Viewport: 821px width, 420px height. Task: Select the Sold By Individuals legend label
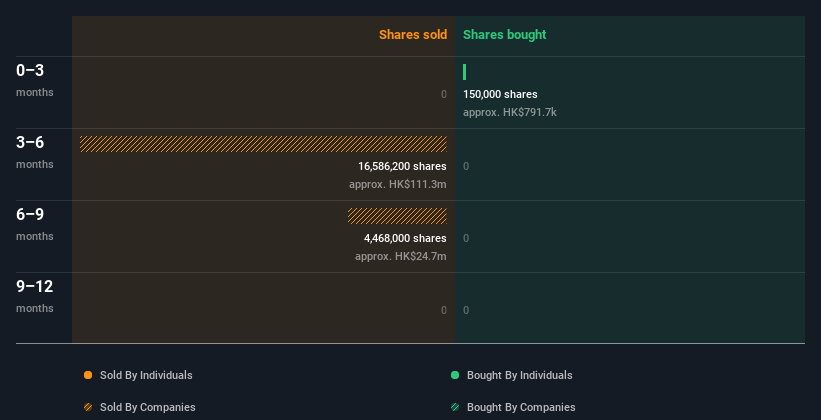point(146,375)
